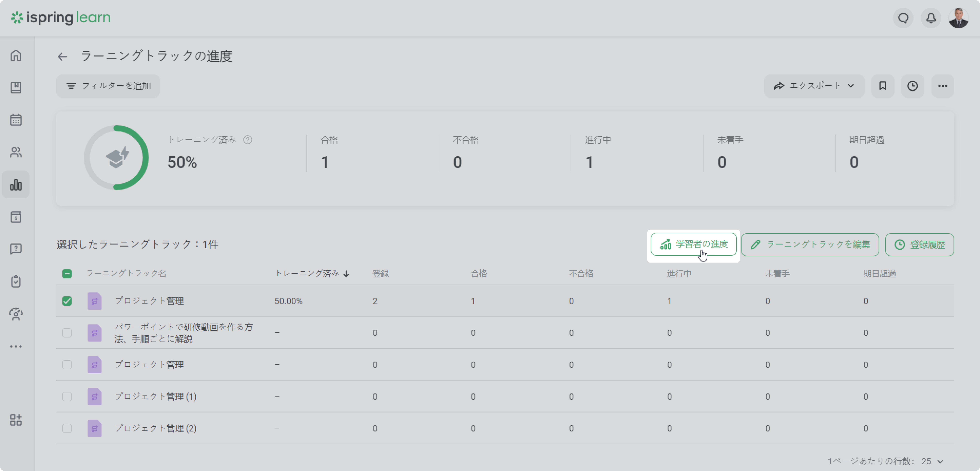Click フィルターを追加 button
This screenshot has height=471, width=980.
click(x=108, y=86)
